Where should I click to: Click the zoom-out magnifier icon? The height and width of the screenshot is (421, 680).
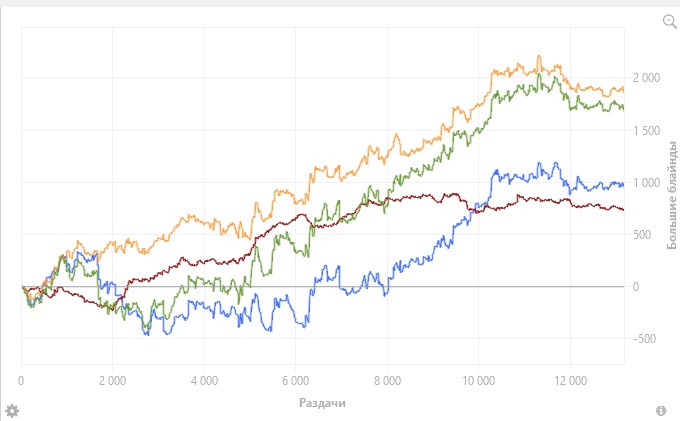[x=670, y=21]
